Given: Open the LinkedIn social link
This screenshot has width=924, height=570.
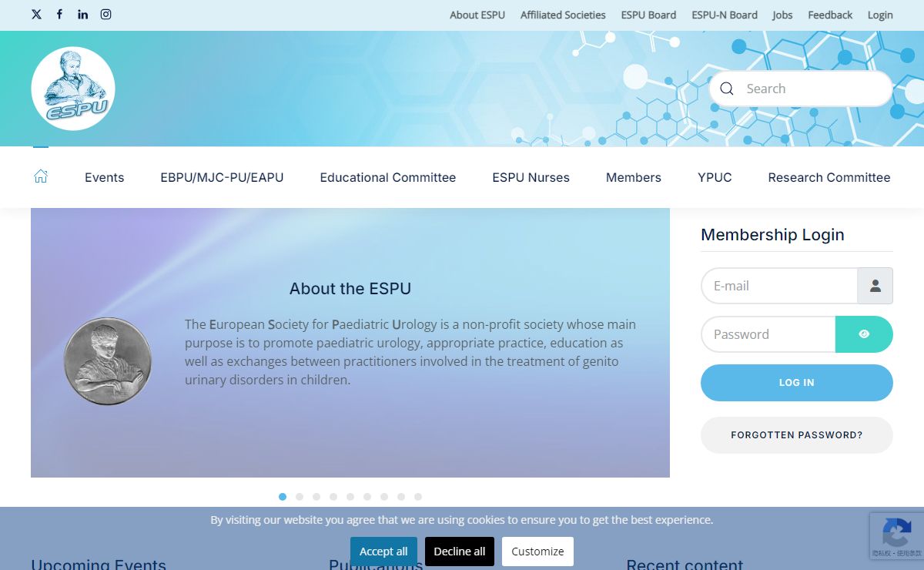Looking at the screenshot, I should pyautogui.click(x=82, y=14).
